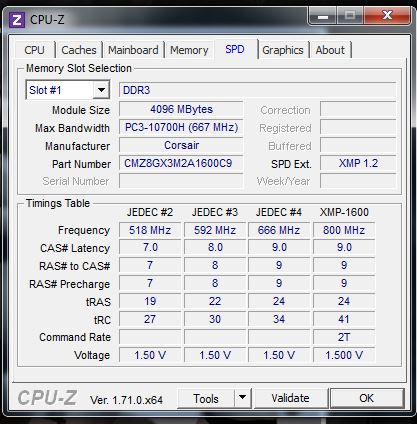Select the Memory tab
The height and width of the screenshot is (424, 417).
tap(189, 50)
